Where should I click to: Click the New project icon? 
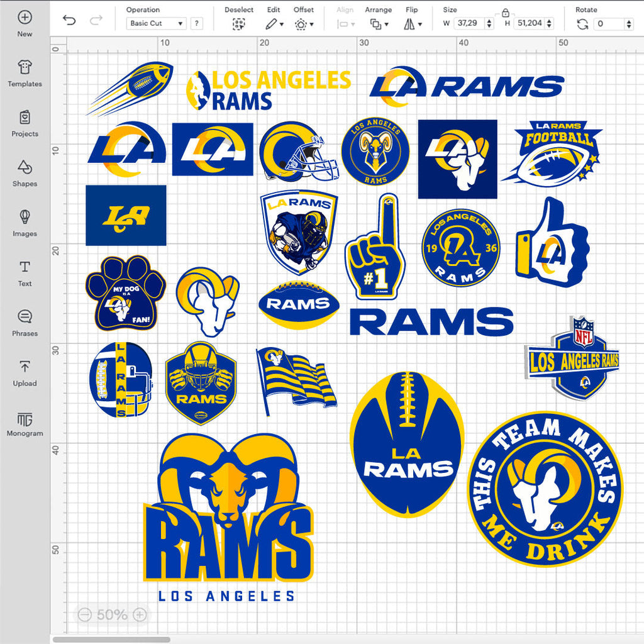click(x=25, y=17)
